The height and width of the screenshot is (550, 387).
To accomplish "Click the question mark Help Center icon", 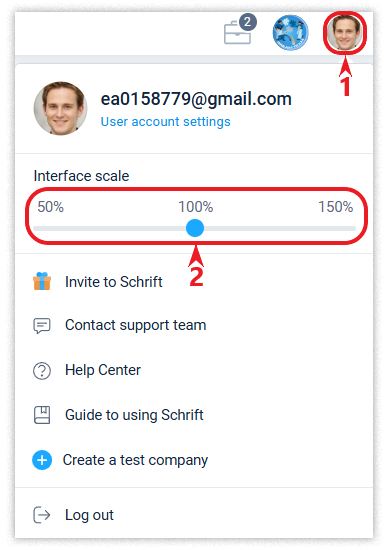I will pyautogui.click(x=42, y=371).
